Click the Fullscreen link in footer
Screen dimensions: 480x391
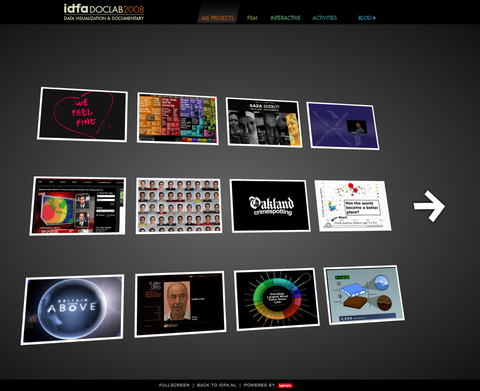(x=174, y=385)
